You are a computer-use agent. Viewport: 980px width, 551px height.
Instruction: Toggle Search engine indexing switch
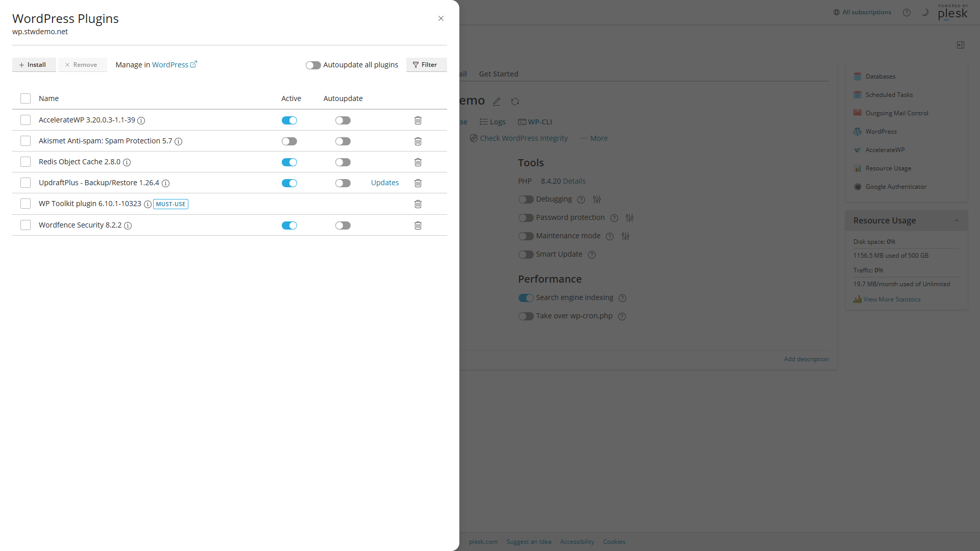[x=526, y=298]
